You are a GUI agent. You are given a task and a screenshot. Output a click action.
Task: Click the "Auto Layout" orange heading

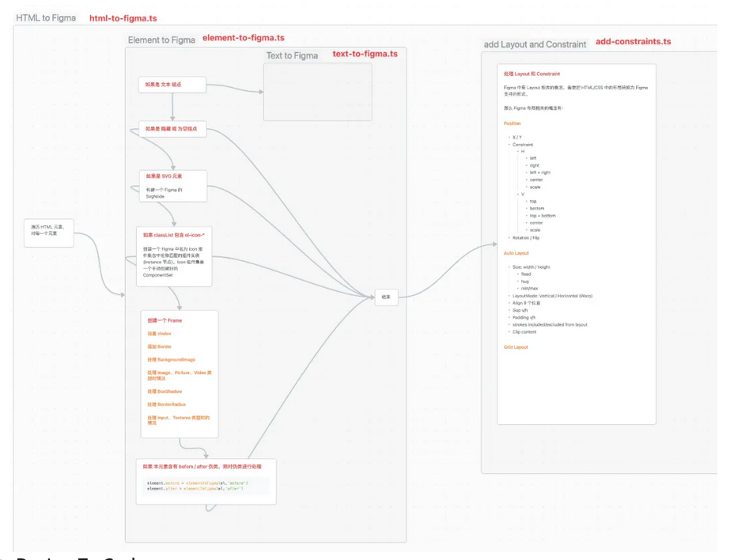coord(516,253)
